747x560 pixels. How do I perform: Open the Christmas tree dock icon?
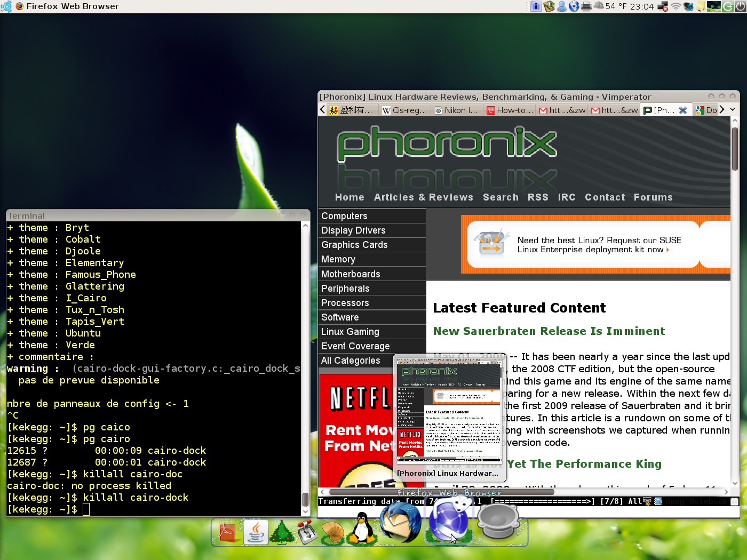coord(282,532)
